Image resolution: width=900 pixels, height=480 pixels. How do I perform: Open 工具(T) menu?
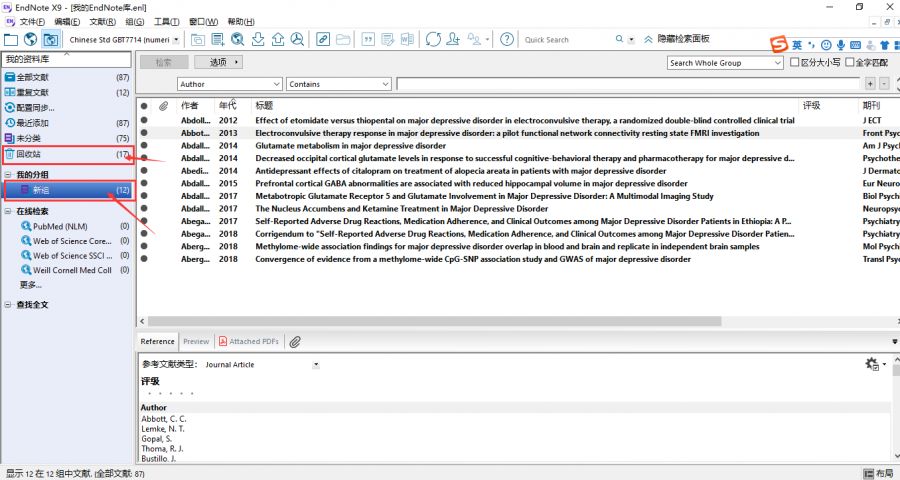coord(166,22)
